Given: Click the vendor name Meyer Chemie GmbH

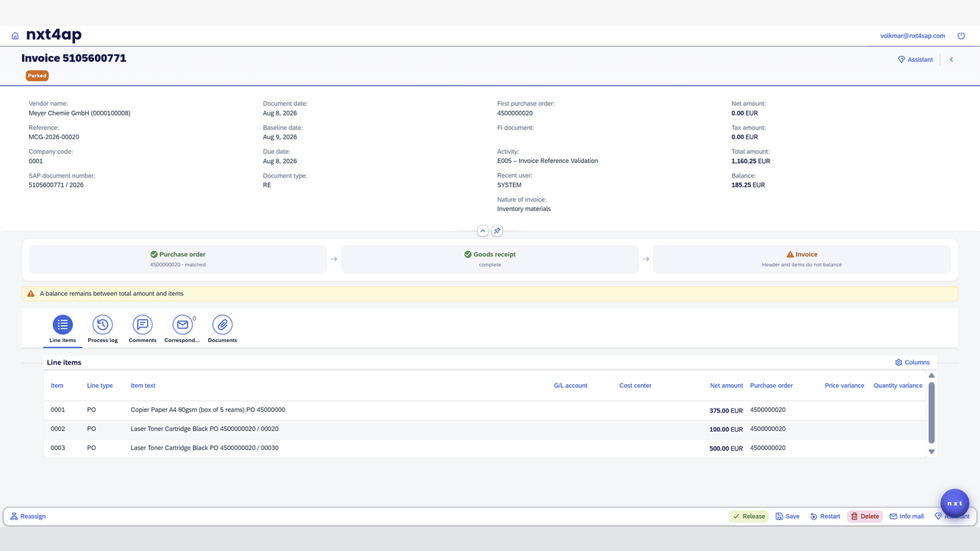Looking at the screenshot, I should click(80, 113).
